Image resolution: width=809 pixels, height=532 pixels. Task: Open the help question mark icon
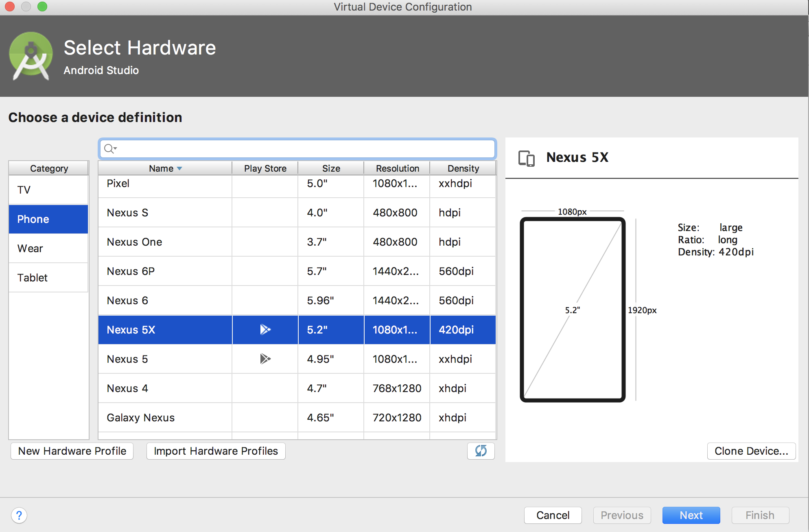19,515
